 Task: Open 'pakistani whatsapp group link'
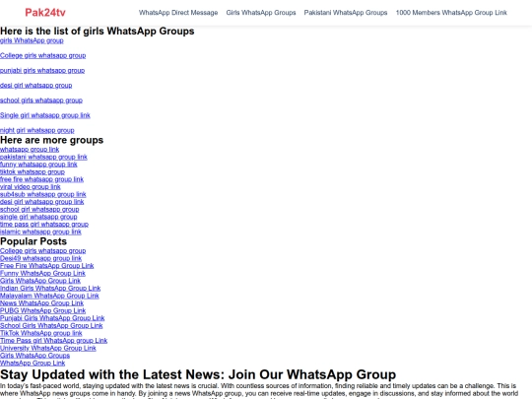tap(43, 157)
